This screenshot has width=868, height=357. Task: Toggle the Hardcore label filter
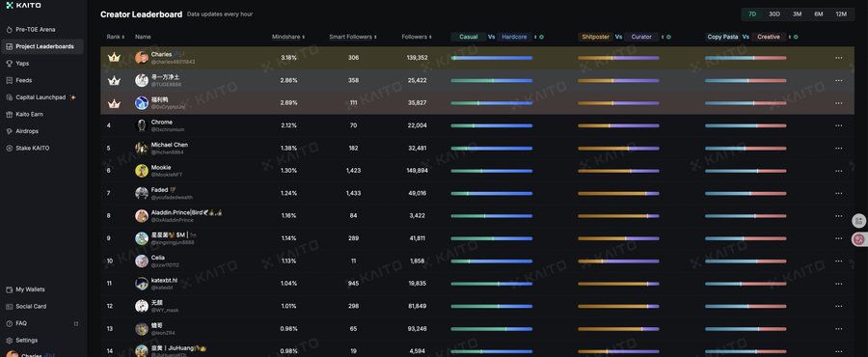(514, 37)
